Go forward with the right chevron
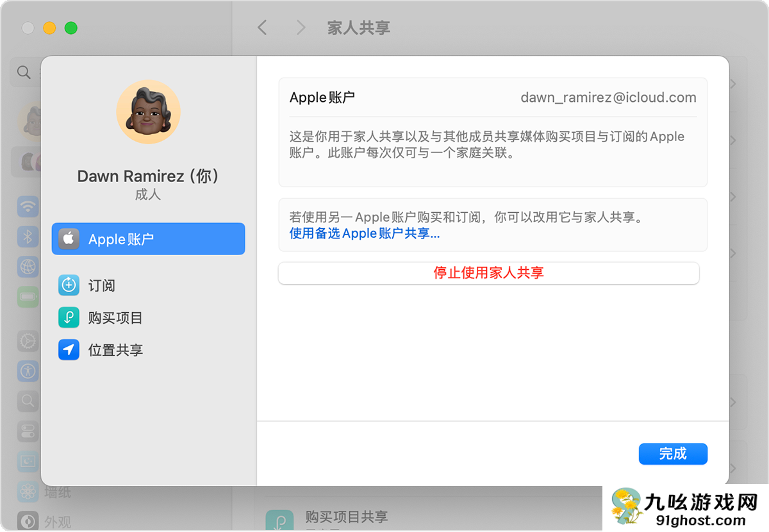The height and width of the screenshot is (532, 769). point(300,28)
